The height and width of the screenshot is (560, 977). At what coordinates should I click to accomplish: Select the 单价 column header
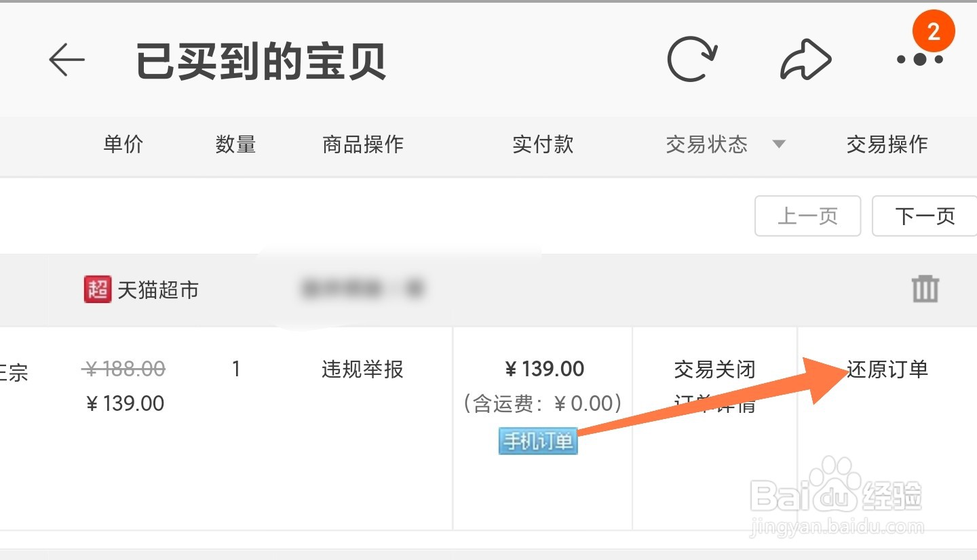(123, 144)
